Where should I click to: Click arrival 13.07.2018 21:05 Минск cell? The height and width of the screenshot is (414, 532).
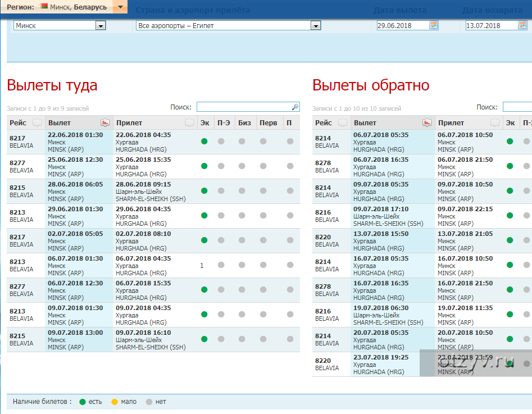(x=469, y=241)
